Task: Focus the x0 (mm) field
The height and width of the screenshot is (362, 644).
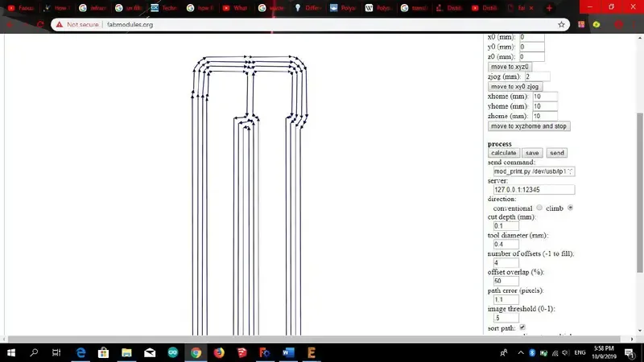Action: click(x=532, y=37)
